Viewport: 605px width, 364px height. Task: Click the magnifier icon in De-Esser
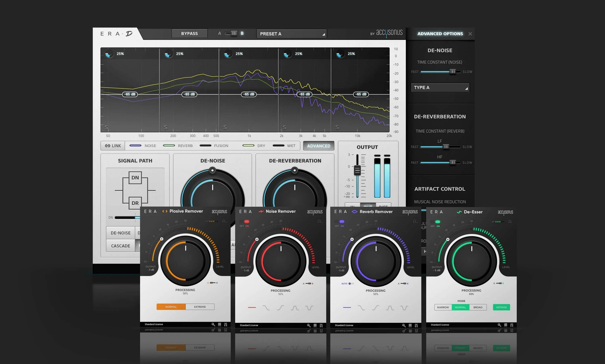pyautogui.click(x=510, y=222)
